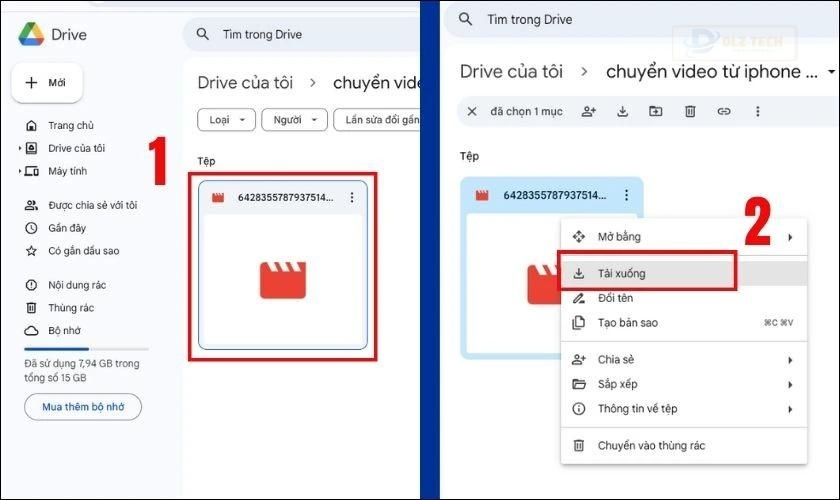
Task: Click the clock icon beside Gần đây
Action: pyautogui.click(x=32, y=228)
